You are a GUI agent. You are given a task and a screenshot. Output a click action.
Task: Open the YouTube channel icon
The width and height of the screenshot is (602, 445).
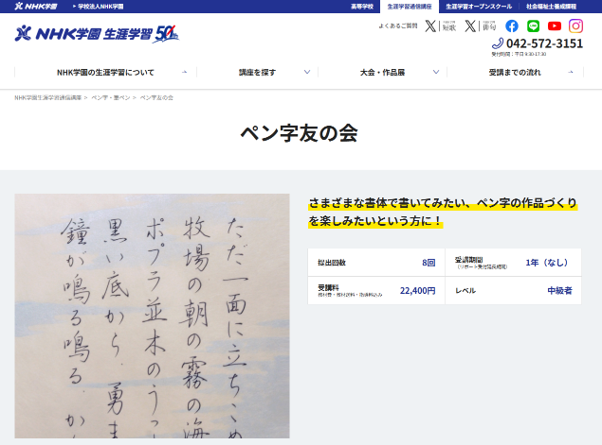point(555,26)
